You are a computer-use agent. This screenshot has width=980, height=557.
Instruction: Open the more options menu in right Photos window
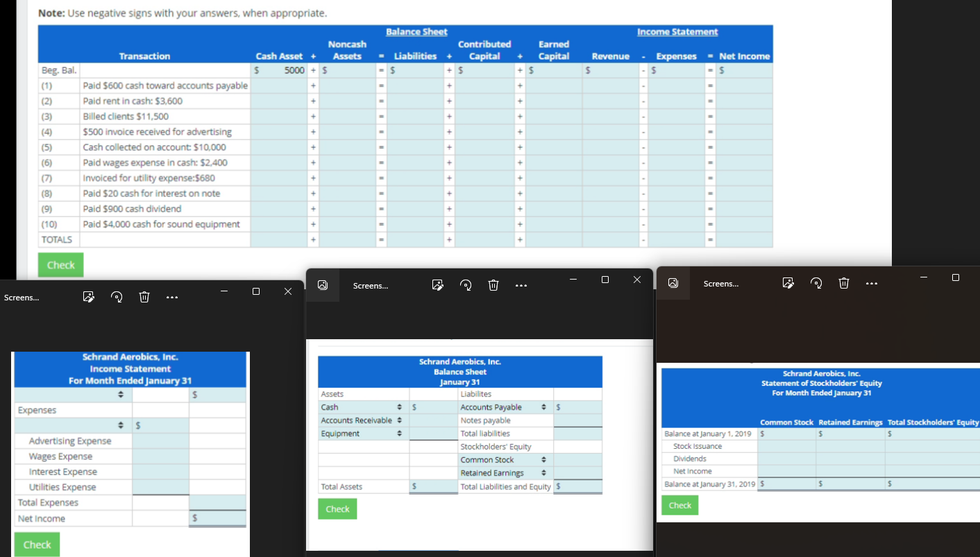(x=872, y=284)
